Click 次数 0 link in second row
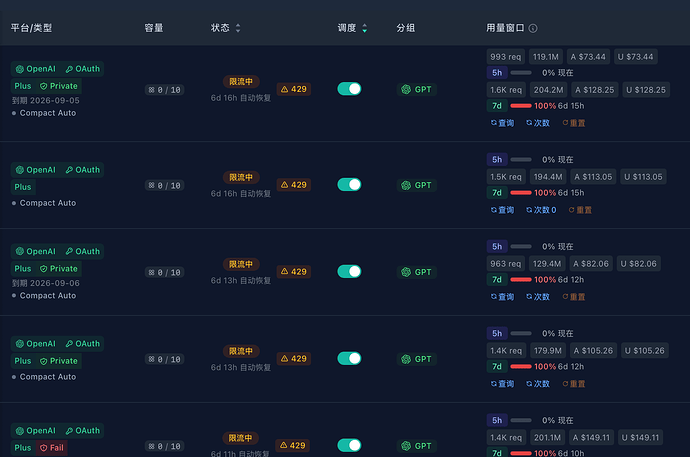690x457 pixels. [541, 210]
